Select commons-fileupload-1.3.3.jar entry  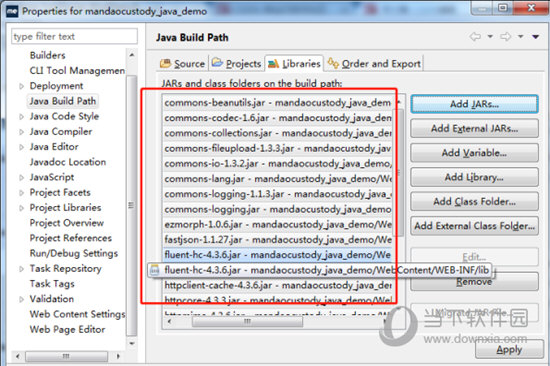pyautogui.click(x=277, y=148)
